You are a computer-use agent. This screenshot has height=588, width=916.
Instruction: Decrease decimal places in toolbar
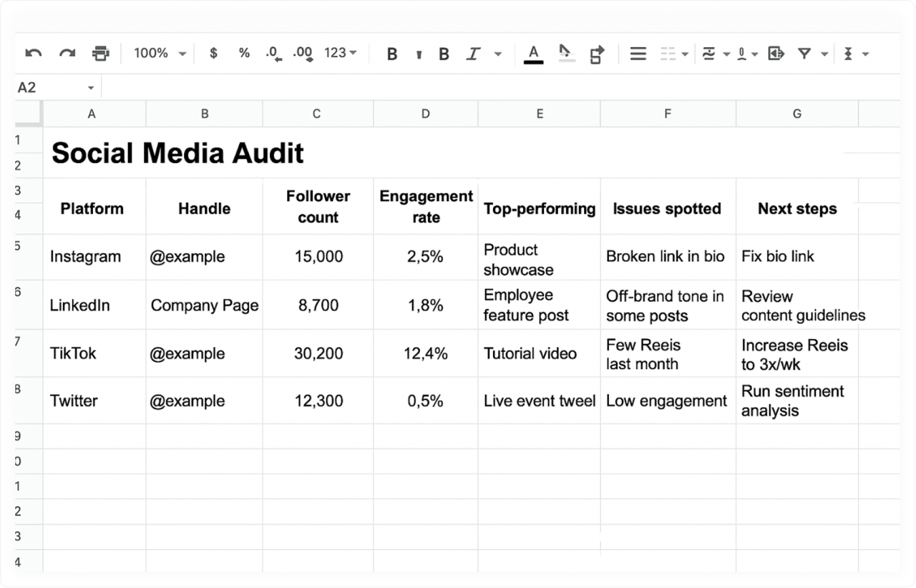273,54
